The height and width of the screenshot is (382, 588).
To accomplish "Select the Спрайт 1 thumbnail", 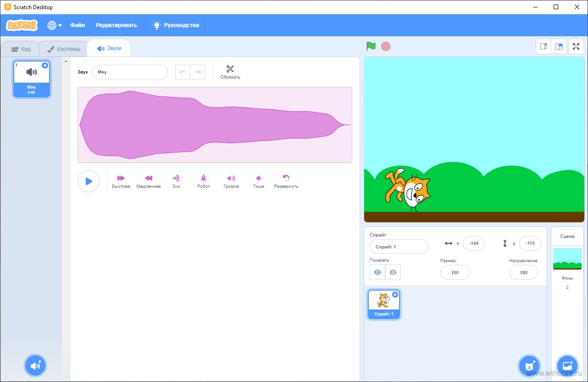I will tap(384, 304).
